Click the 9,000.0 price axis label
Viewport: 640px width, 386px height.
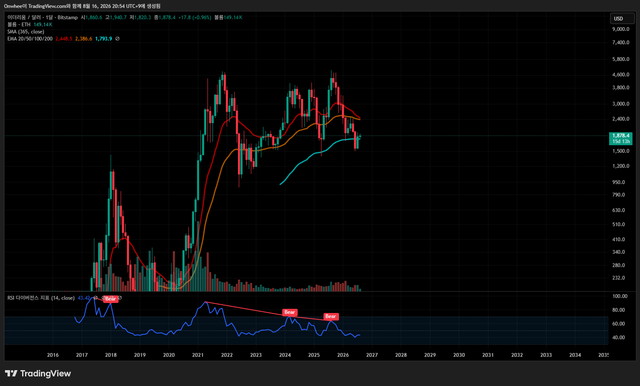(621, 29)
